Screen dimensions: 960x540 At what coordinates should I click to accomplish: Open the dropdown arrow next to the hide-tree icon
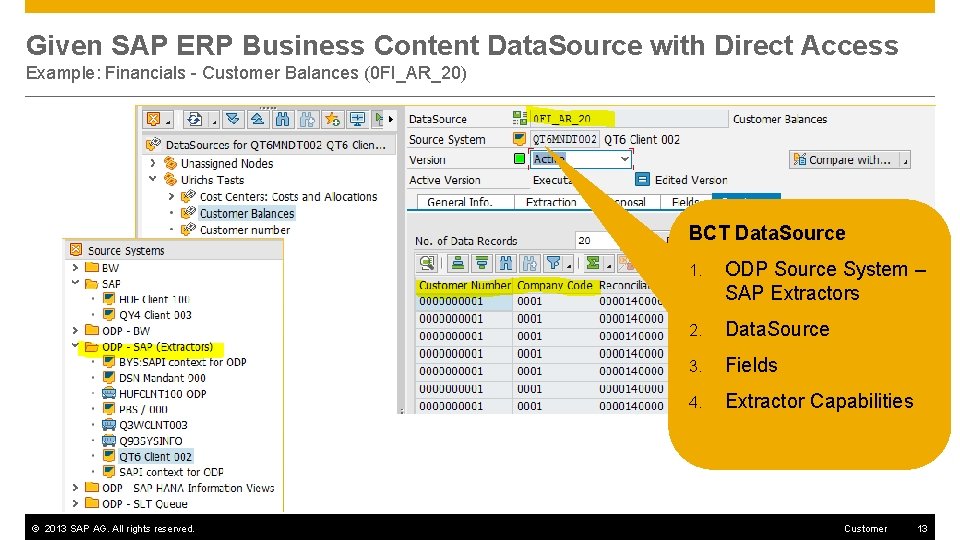[168, 121]
